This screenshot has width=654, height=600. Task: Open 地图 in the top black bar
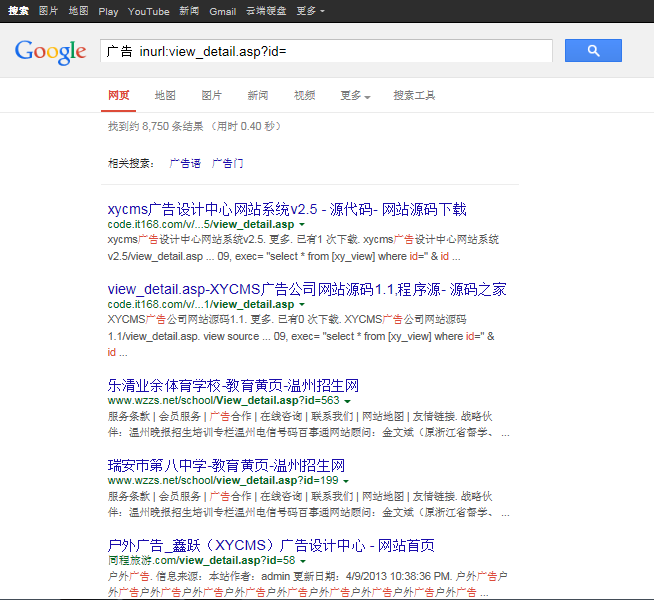point(78,11)
